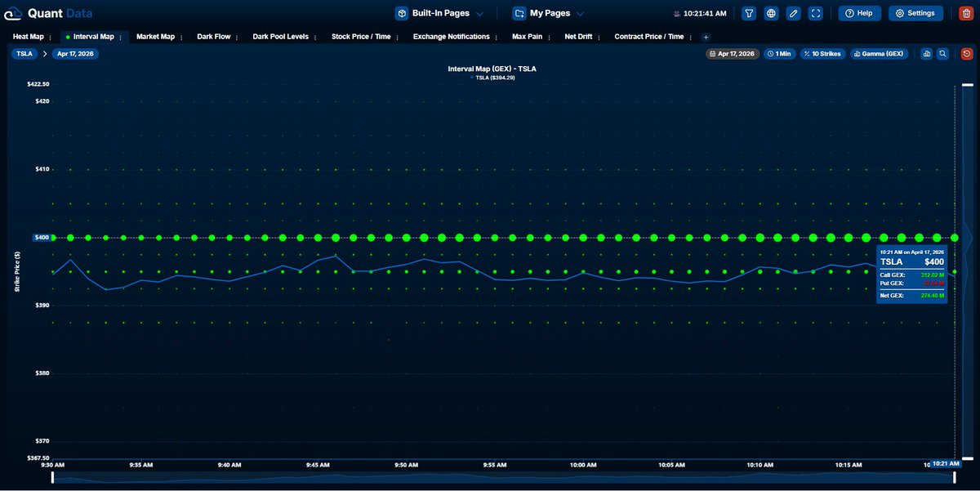Click the magnifier zoom icon on chart toolbar
980x491 pixels.
coord(942,54)
